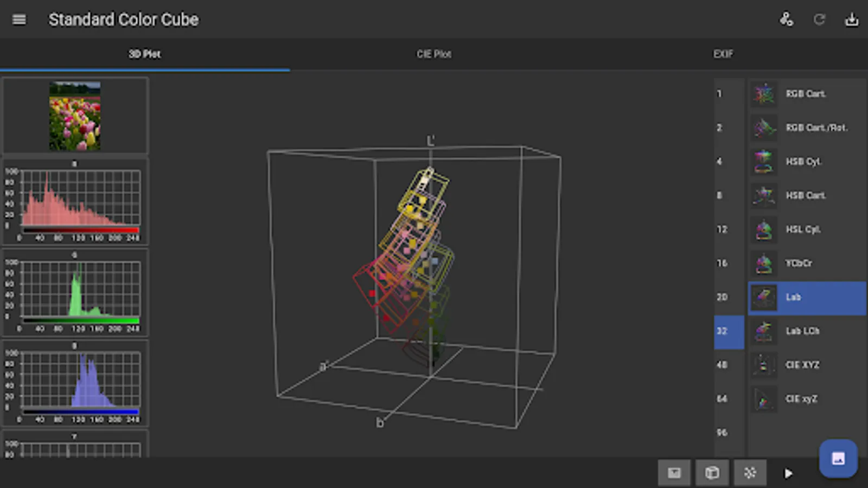Screen dimensions: 868x488
Task: Choose 12 in the number list
Action: coord(729,229)
